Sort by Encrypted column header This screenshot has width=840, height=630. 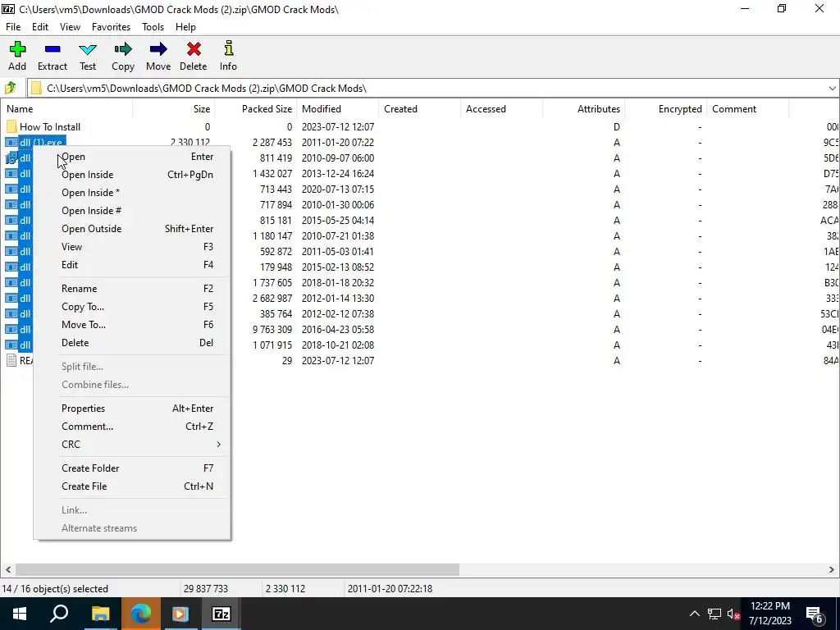(x=665, y=109)
